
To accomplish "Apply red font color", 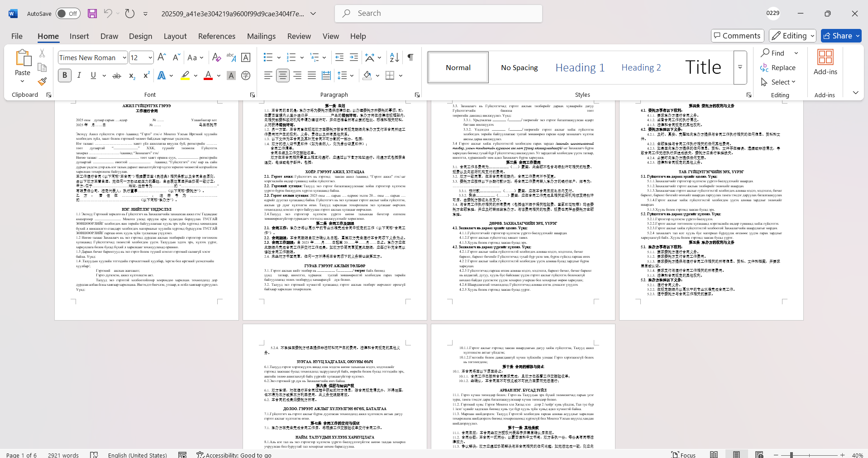I will [x=208, y=76].
